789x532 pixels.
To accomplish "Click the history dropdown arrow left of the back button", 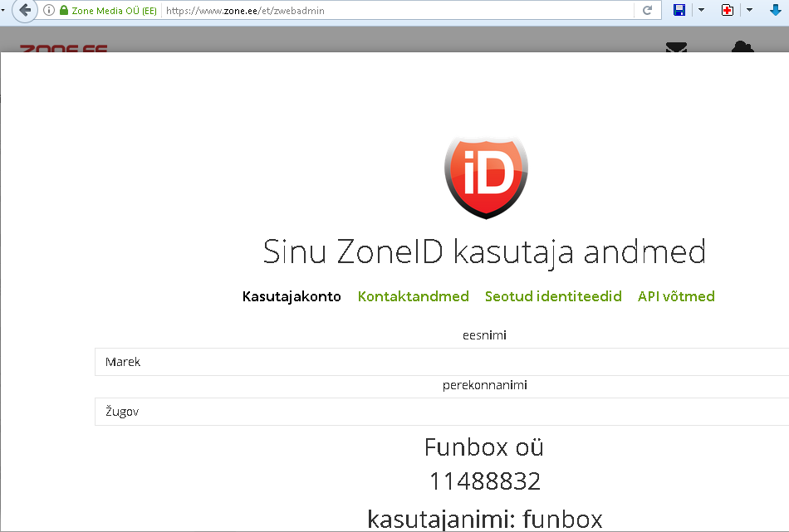I will click(x=3, y=10).
